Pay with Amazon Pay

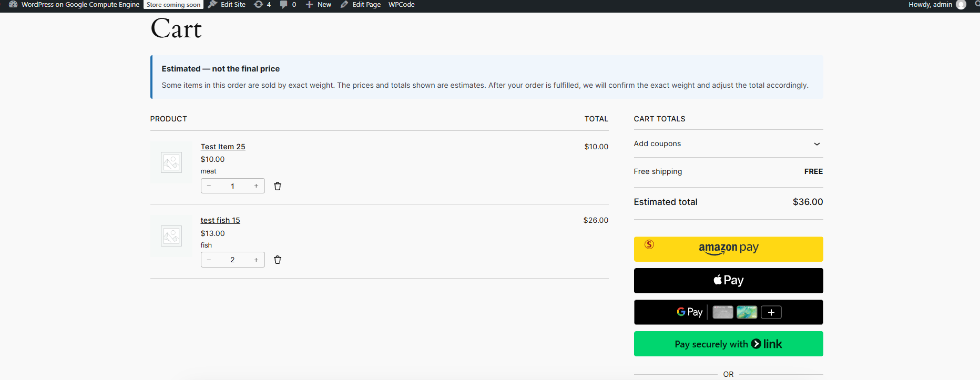click(x=728, y=249)
